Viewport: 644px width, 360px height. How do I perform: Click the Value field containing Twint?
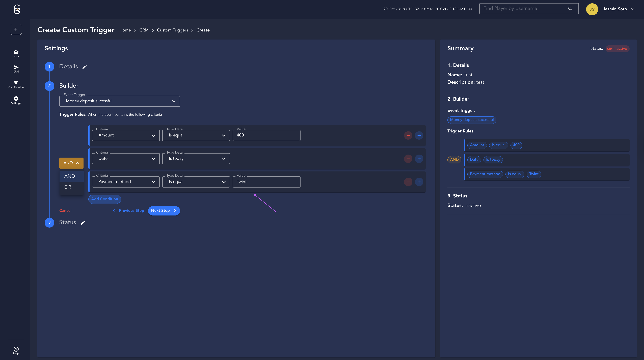pyautogui.click(x=266, y=182)
